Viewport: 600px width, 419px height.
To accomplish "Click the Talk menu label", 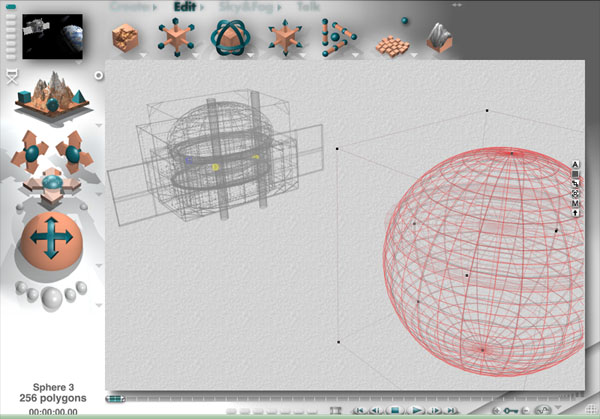I will coord(310,5).
